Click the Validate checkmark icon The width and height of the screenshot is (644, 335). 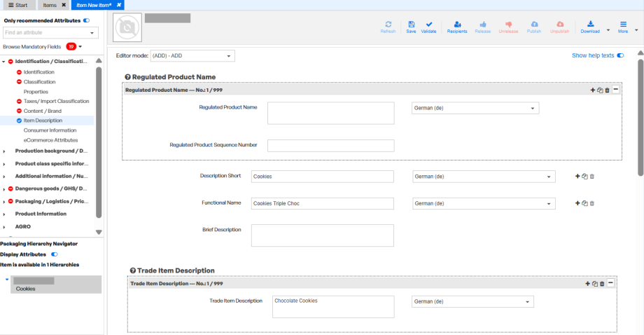pos(429,25)
